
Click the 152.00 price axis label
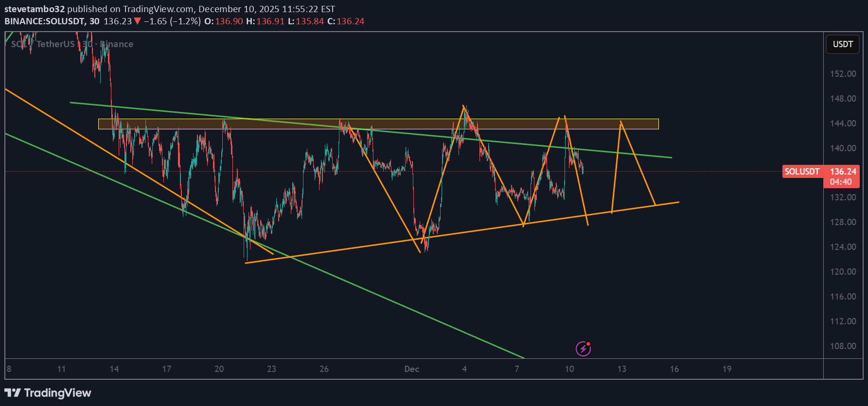point(843,74)
